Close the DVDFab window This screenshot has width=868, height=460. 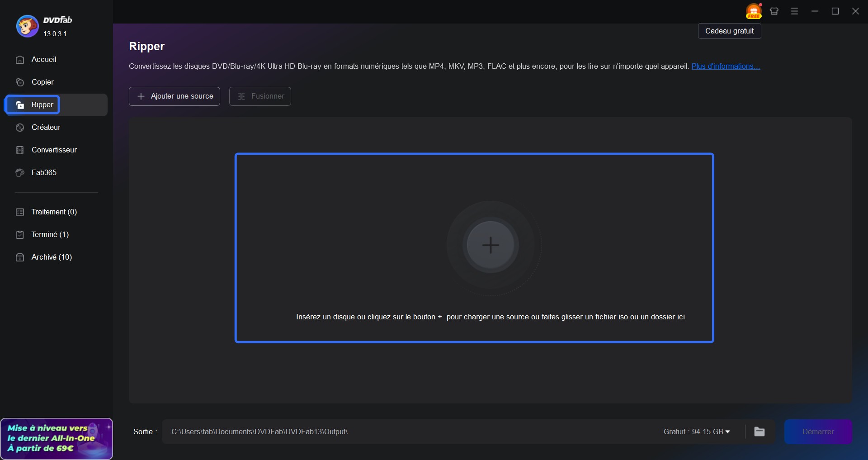coord(855,11)
